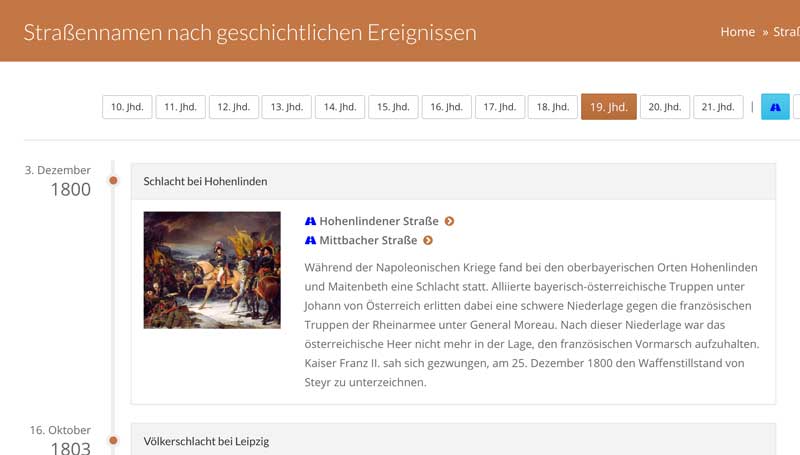Open the 12. Jhd. century filter
Viewport: 800px width, 455px height.
[x=233, y=107]
